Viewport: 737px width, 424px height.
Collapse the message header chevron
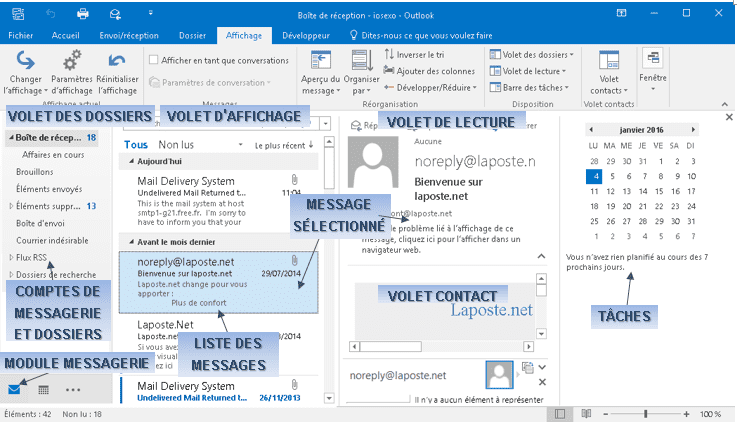click(541, 256)
